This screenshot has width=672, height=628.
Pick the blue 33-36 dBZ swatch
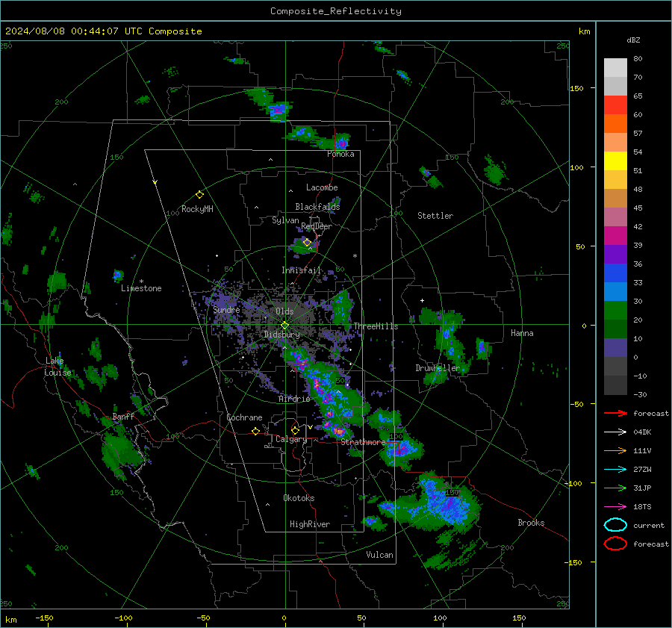click(615, 273)
